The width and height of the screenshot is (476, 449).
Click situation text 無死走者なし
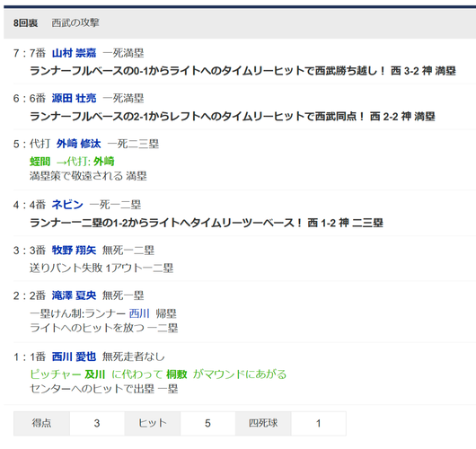pyautogui.click(x=134, y=357)
